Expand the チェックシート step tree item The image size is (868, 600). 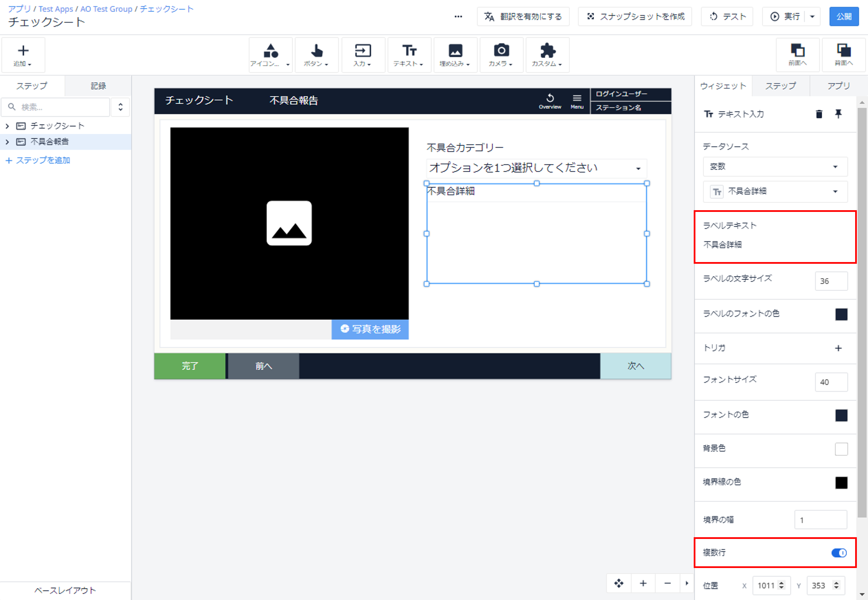pyautogui.click(x=7, y=126)
